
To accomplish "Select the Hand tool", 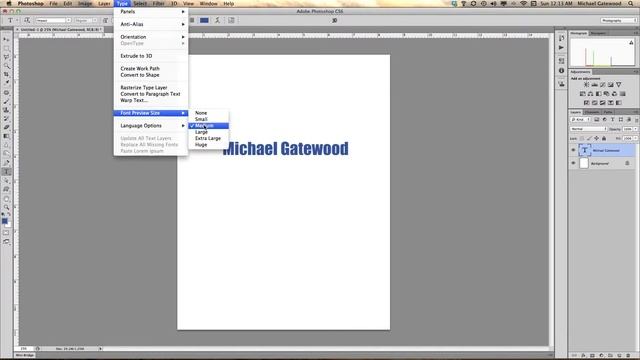I will pyautogui.click(x=6, y=199).
